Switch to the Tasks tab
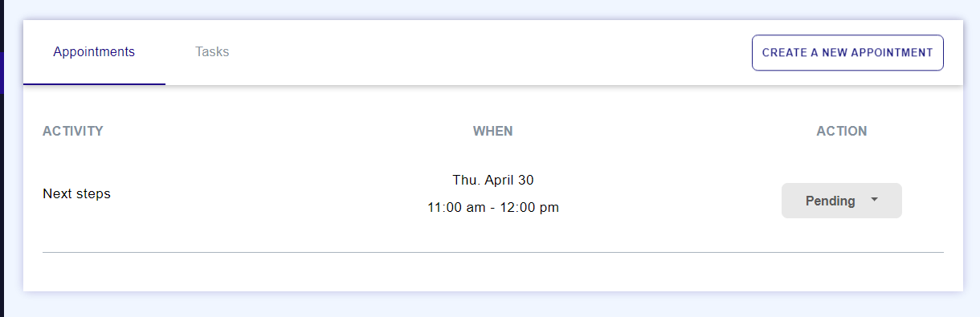This screenshot has width=980, height=317. [212, 52]
